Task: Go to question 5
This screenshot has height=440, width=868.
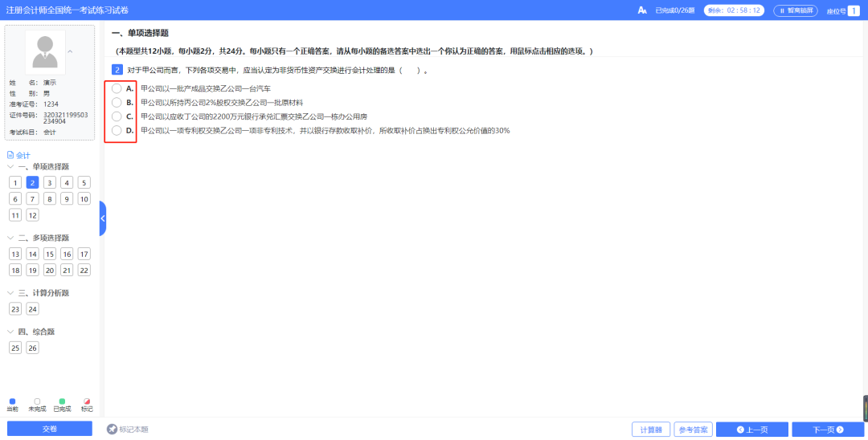Action: click(84, 183)
